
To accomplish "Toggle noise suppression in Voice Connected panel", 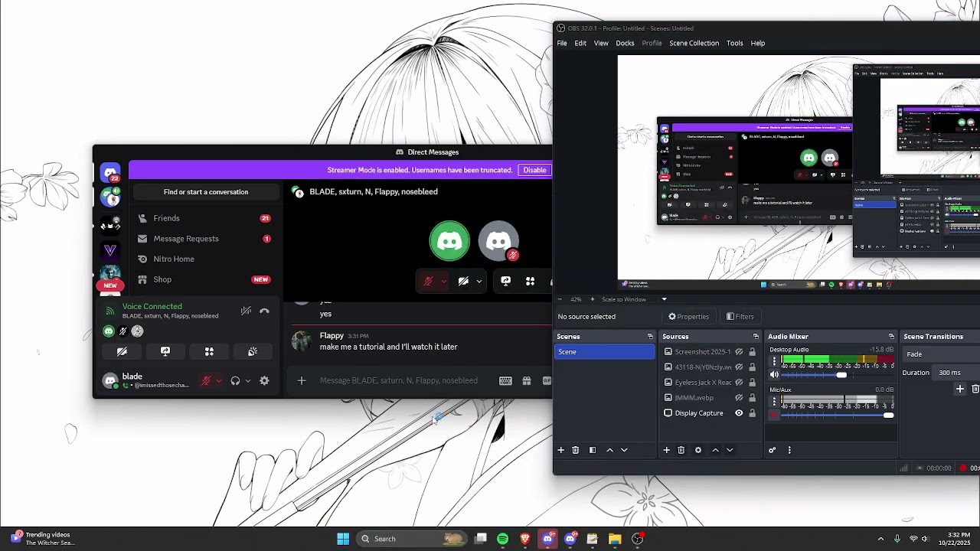I will click(x=246, y=311).
